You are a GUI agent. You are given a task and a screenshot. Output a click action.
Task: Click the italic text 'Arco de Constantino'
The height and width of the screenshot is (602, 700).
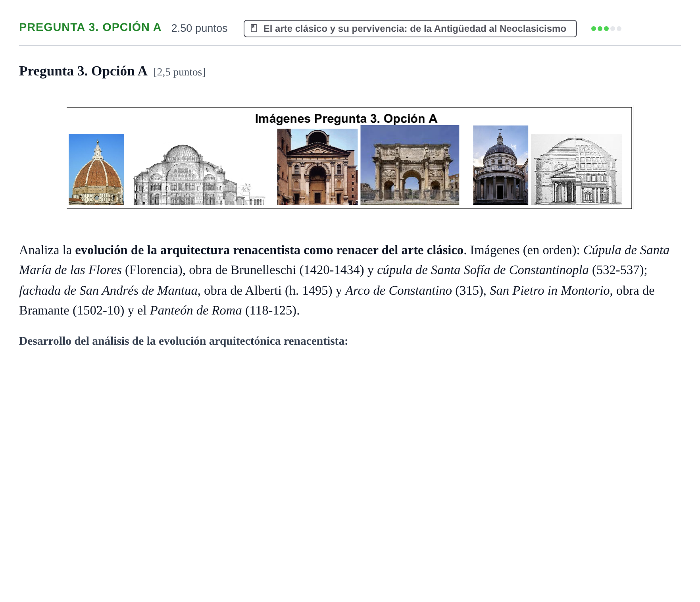398,291
